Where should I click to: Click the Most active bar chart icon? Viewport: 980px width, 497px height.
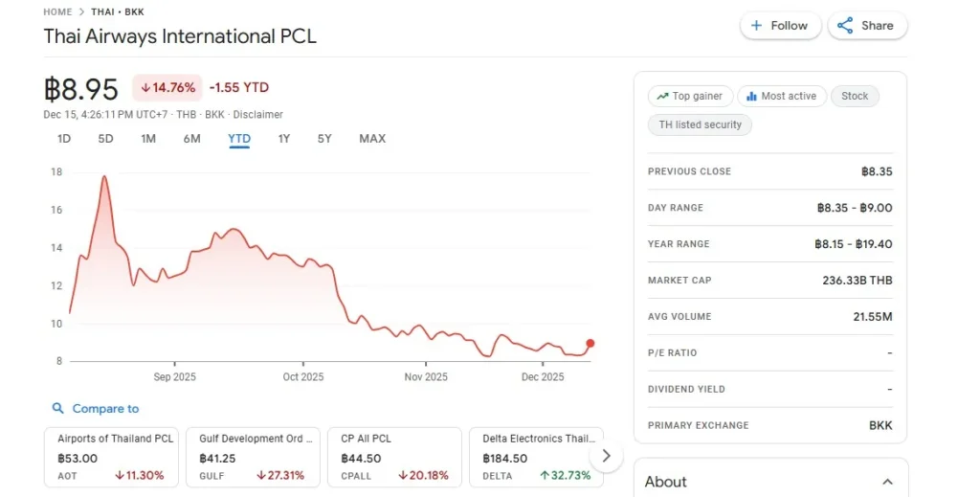[751, 96]
